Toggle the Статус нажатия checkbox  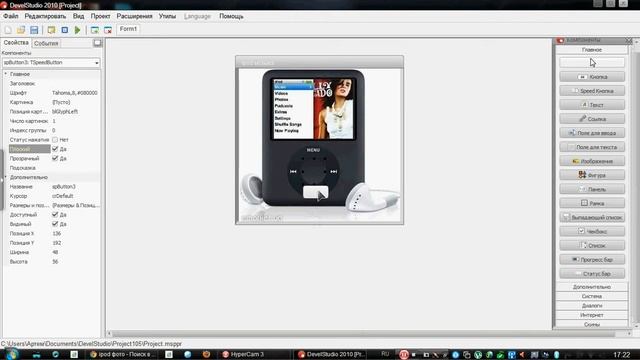tap(55, 140)
